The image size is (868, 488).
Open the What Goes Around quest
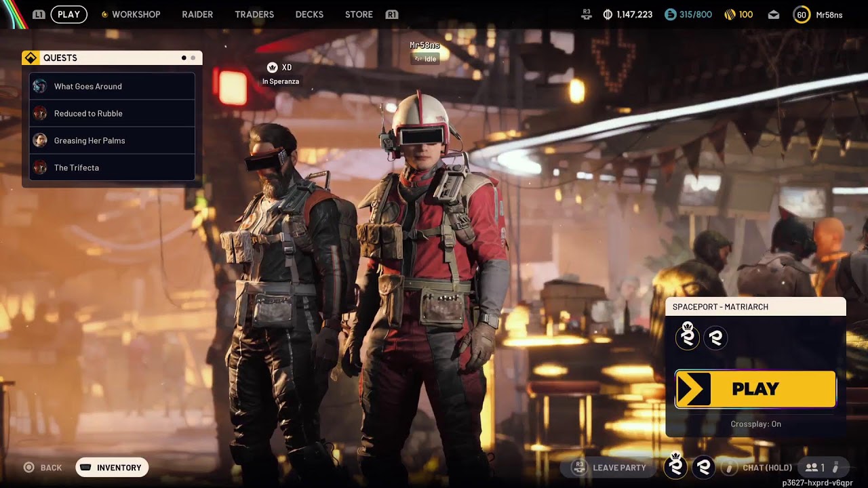pos(112,86)
